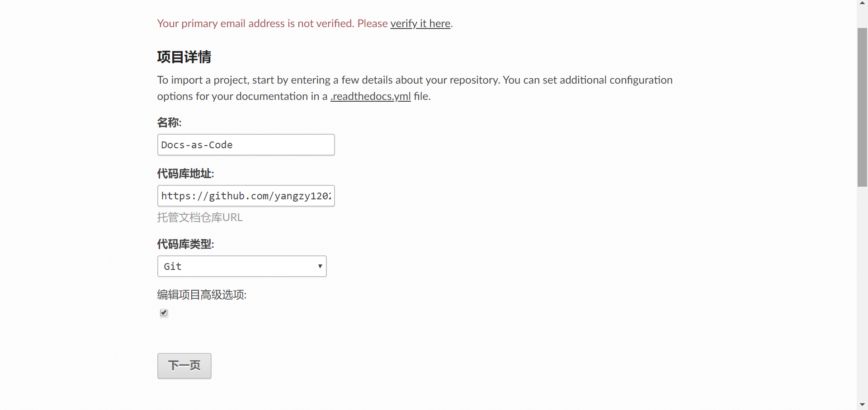Screen dimensions: 868x410
Task: Click the 编辑项目高级选项 label text
Action: [202, 295]
